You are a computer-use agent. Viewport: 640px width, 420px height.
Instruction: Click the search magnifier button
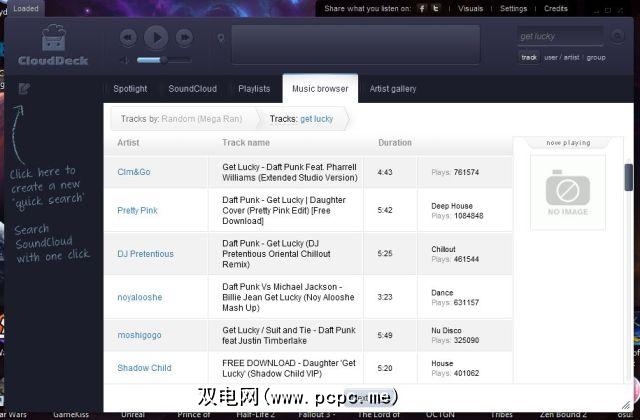[x=618, y=36]
